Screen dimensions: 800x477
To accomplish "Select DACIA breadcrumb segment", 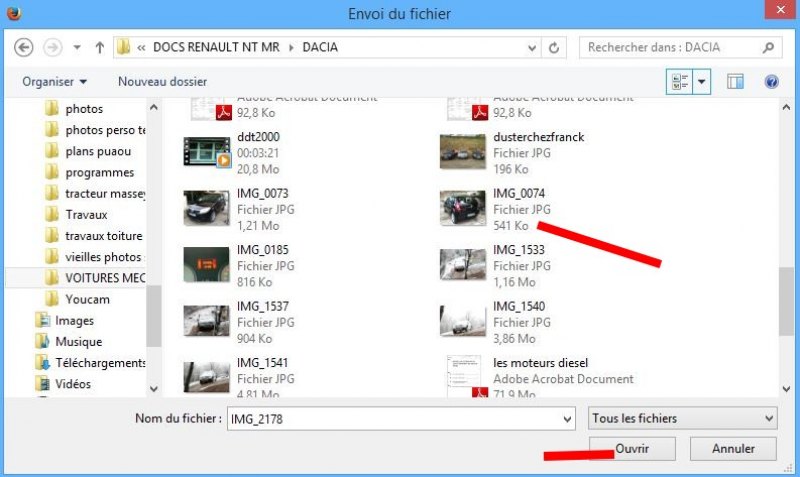I will click(320, 47).
